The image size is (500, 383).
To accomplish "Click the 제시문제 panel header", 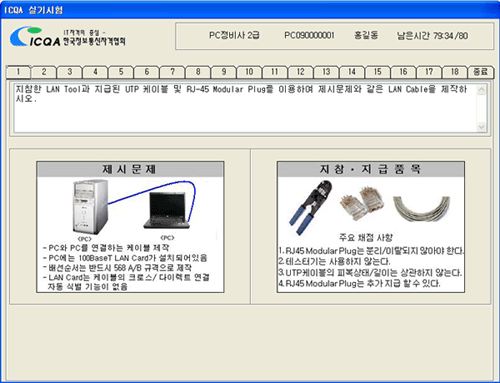I will coord(130,169).
